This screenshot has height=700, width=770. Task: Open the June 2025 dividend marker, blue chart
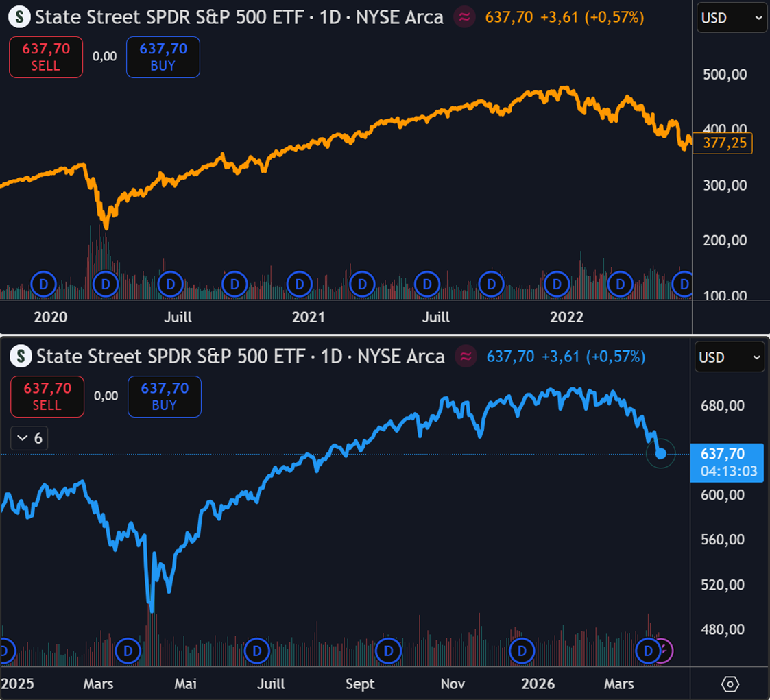tap(257, 651)
